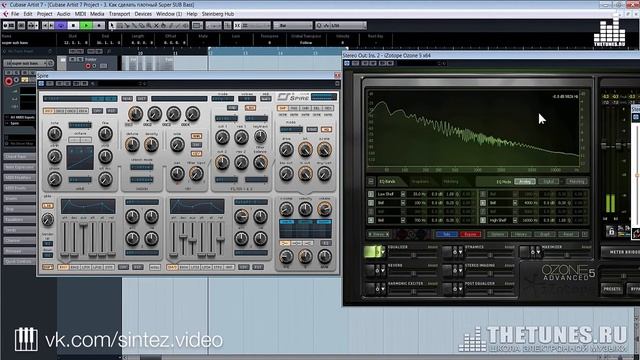Click the wide knob in Spire mix section
The height and width of the screenshot is (360, 640).
(177, 144)
